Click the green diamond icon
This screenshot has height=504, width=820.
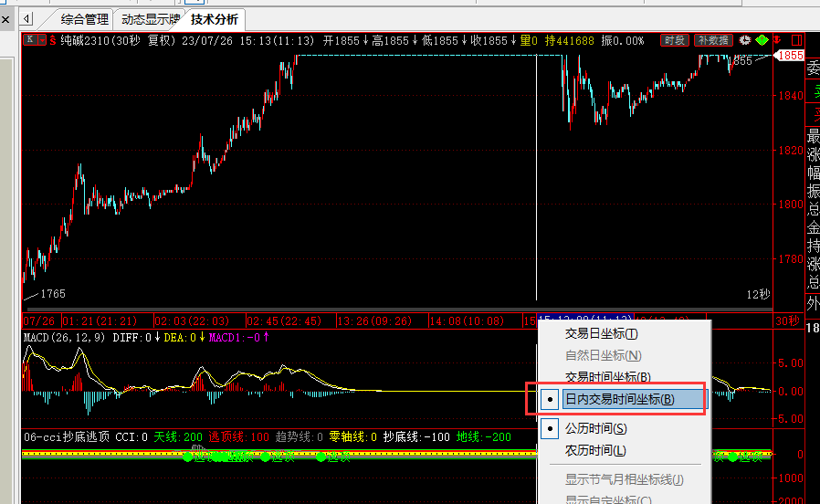pos(762,40)
